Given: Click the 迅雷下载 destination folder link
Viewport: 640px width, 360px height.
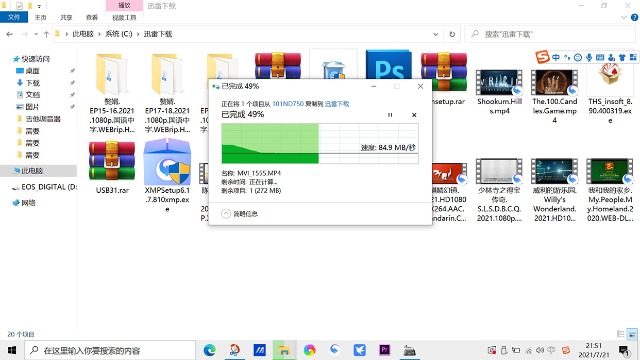Looking at the screenshot, I should click(337, 104).
